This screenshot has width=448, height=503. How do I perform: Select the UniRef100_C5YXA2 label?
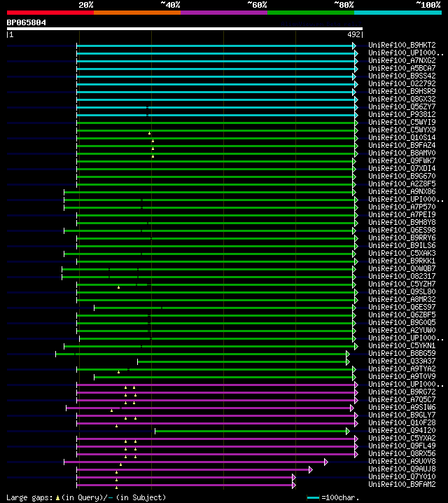point(402,438)
